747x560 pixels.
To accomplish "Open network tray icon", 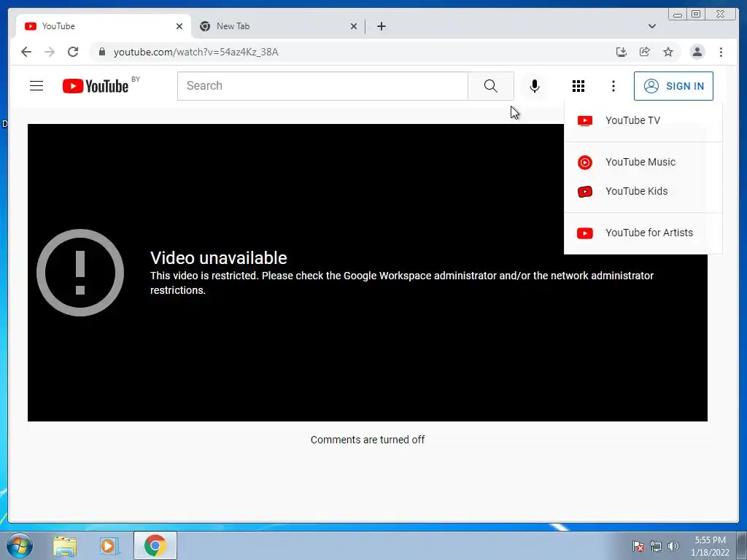I will [x=656, y=546].
